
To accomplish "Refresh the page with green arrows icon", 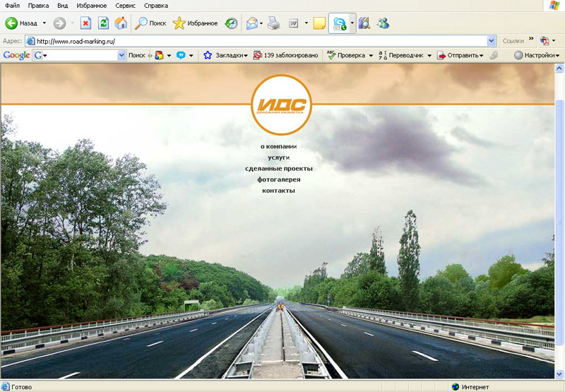I will [x=103, y=23].
